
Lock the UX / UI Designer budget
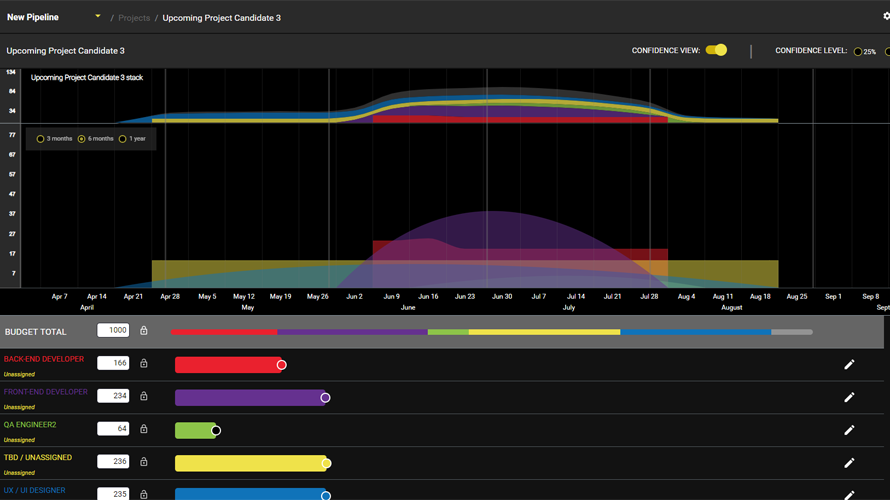click(x=144, y=495)
